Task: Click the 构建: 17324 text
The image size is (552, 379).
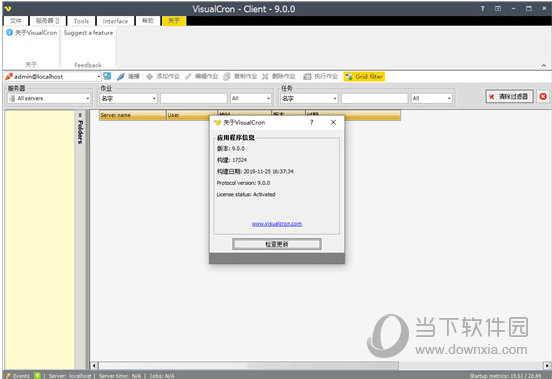Action: [232, 160]
